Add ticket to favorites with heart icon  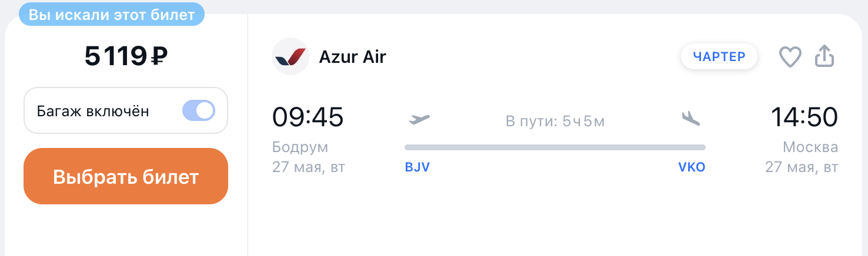(x=790, y=57)
